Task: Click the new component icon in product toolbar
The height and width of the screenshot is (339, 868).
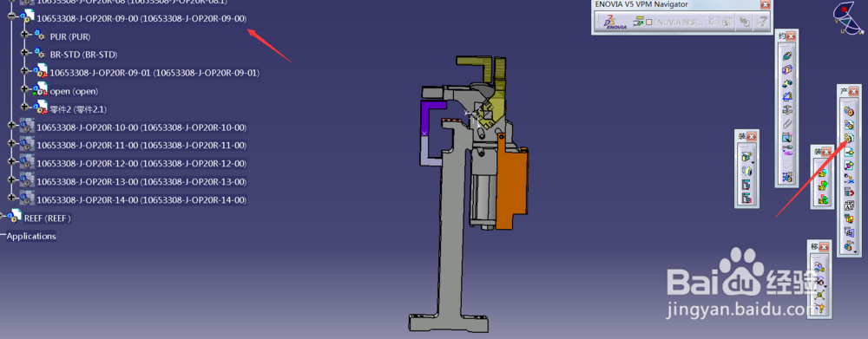Action: (849, 112)
